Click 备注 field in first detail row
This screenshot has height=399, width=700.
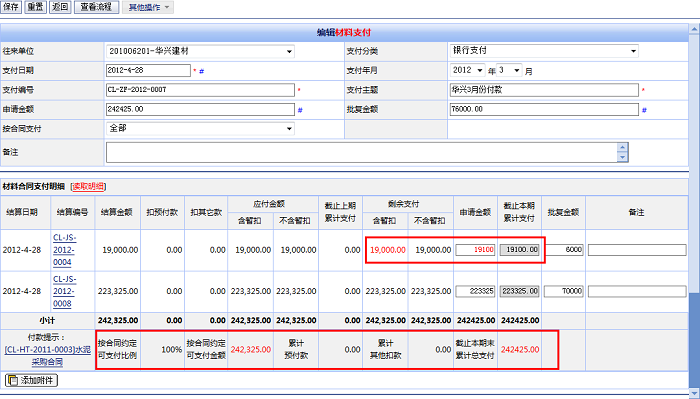[637, 250]
